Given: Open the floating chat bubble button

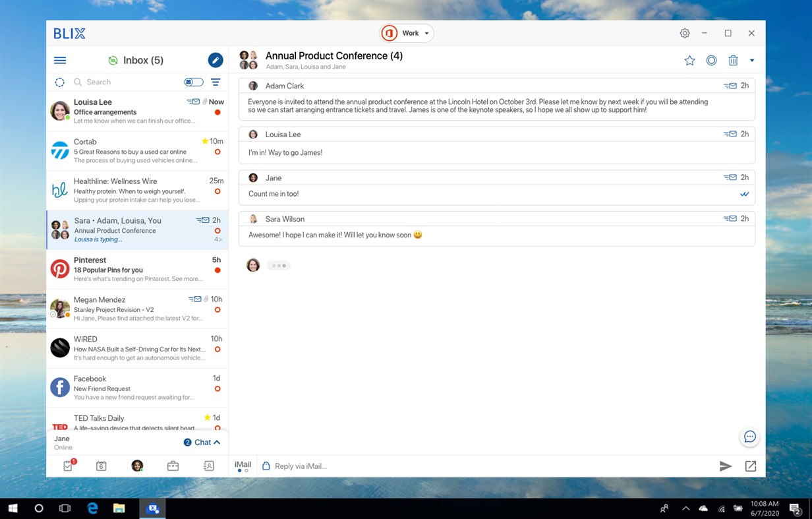Looking at the screenshot, I should [750, 437].
